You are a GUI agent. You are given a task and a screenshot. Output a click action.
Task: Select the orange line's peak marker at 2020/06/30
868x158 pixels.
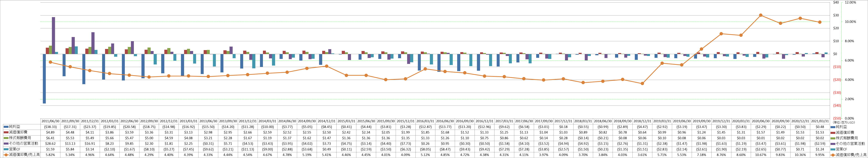click(x=761, y=15)
